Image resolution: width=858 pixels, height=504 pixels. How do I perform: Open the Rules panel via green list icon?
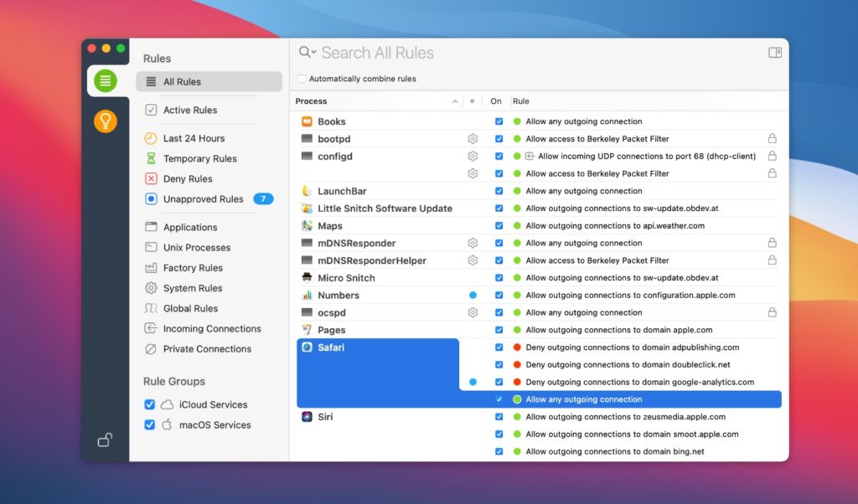[x=106, y=81]
